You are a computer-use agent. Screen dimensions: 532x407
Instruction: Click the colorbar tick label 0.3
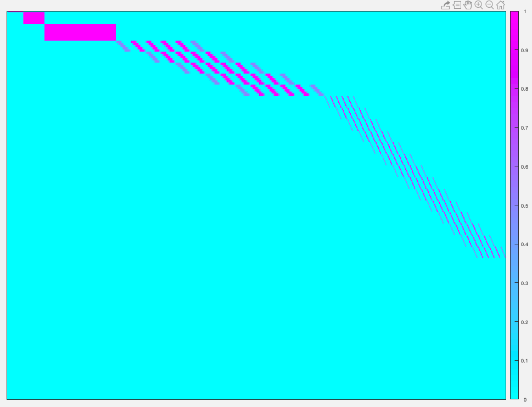click(524, 283)
